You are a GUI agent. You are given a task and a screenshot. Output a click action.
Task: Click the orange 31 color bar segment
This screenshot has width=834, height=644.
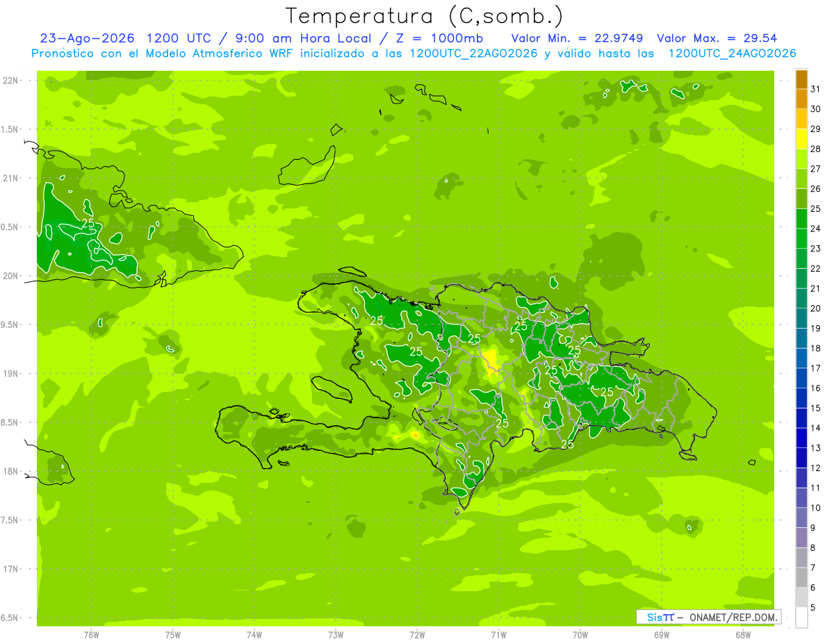tap(801, 80)
